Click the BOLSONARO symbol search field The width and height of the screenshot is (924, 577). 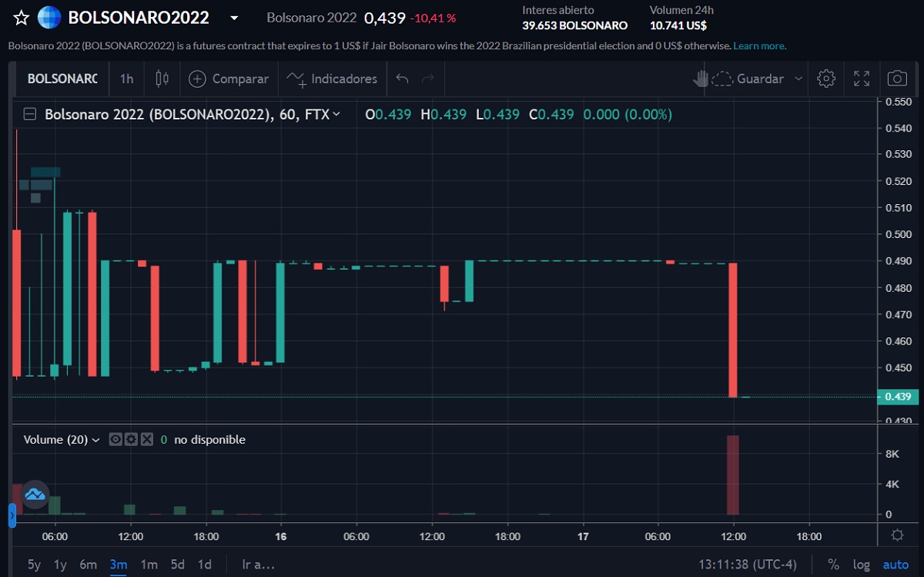[62, 79]
